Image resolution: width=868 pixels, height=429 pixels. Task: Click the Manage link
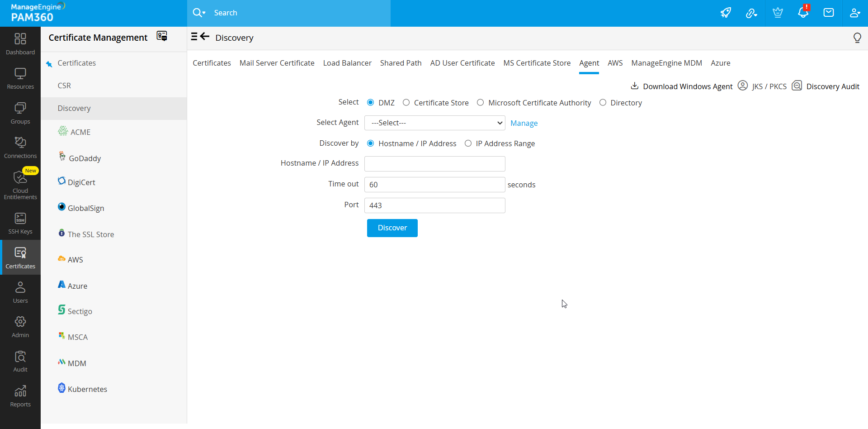click(x=524, y=123)
